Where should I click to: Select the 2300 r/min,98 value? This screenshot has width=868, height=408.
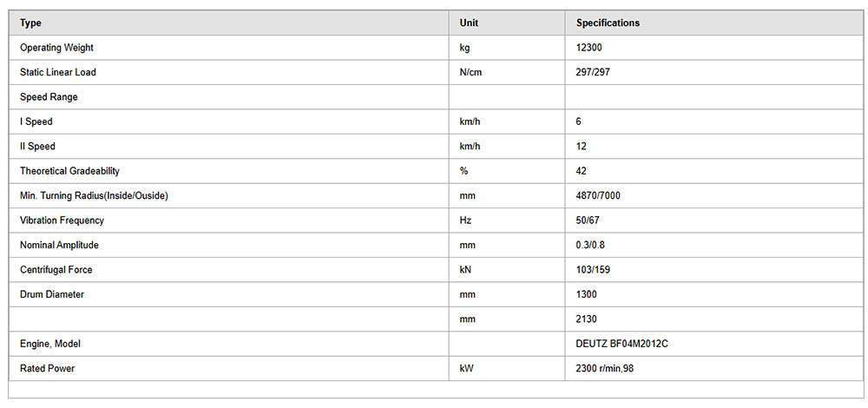coord(605,368)
